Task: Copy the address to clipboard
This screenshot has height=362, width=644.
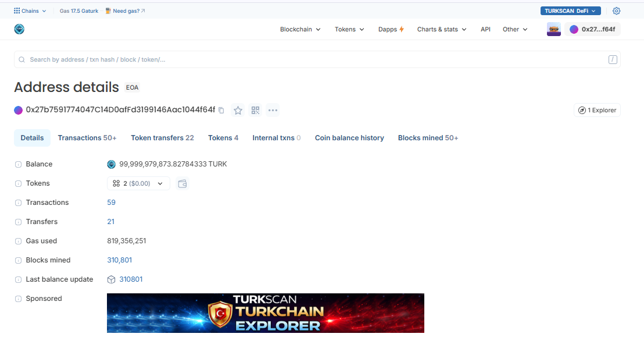Action: (x=221, y=110)
